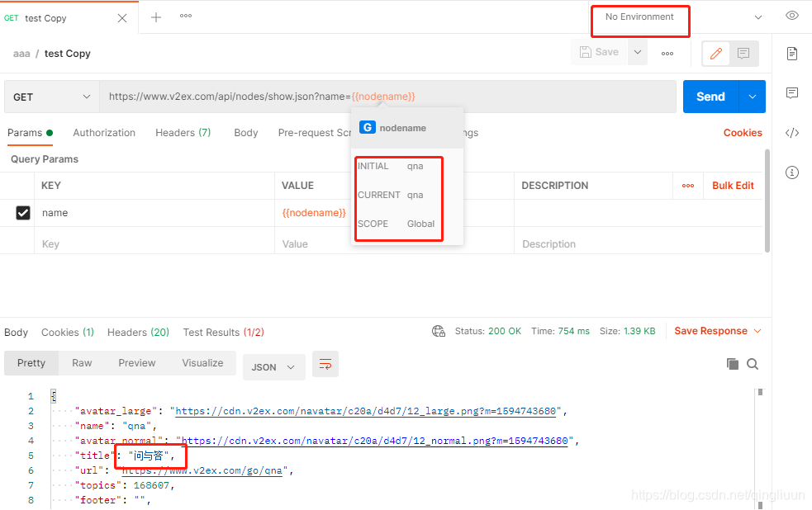Click line number 5 in response
The image size is (812, 510).
(x=31, y=456)
